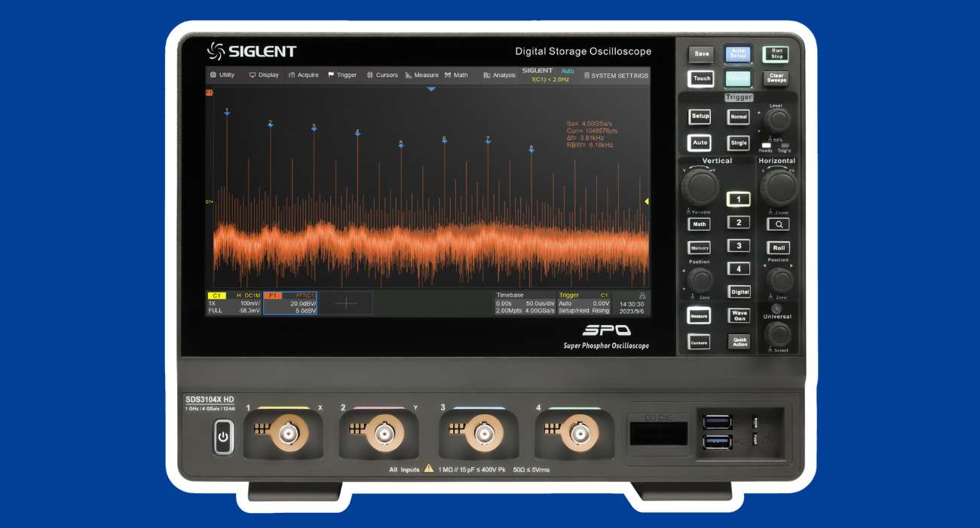Push the Quick Action button
The height and width of the screenshot is (528, 980).
[740, 342]
